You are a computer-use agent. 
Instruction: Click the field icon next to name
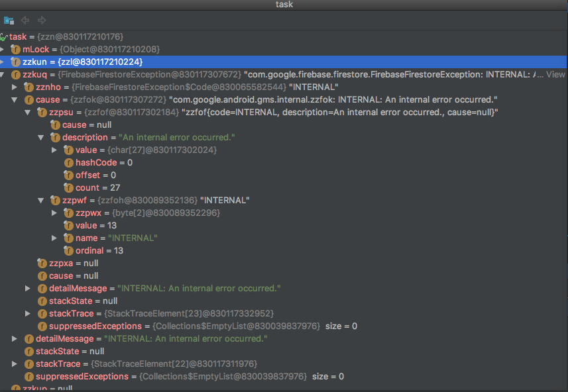tap(68, 238)
